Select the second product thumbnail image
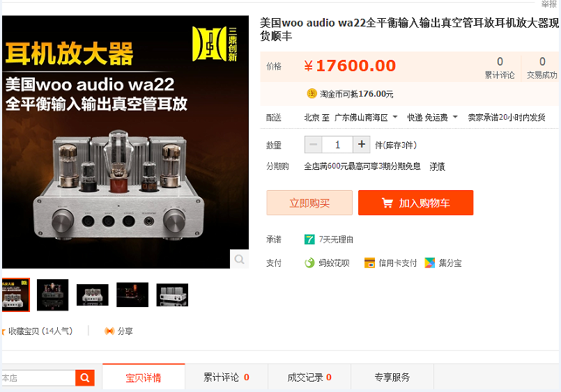Viewport: 561px width, 392px height. (x=52, y=295)
